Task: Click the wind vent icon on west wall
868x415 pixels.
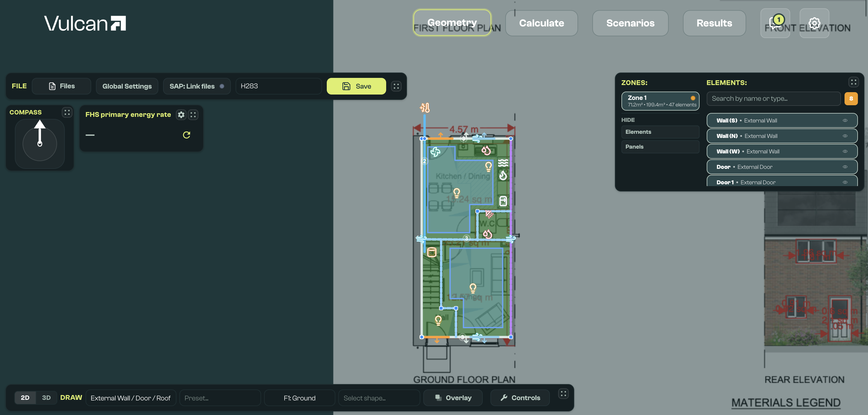Action: (x=421, y=239)
